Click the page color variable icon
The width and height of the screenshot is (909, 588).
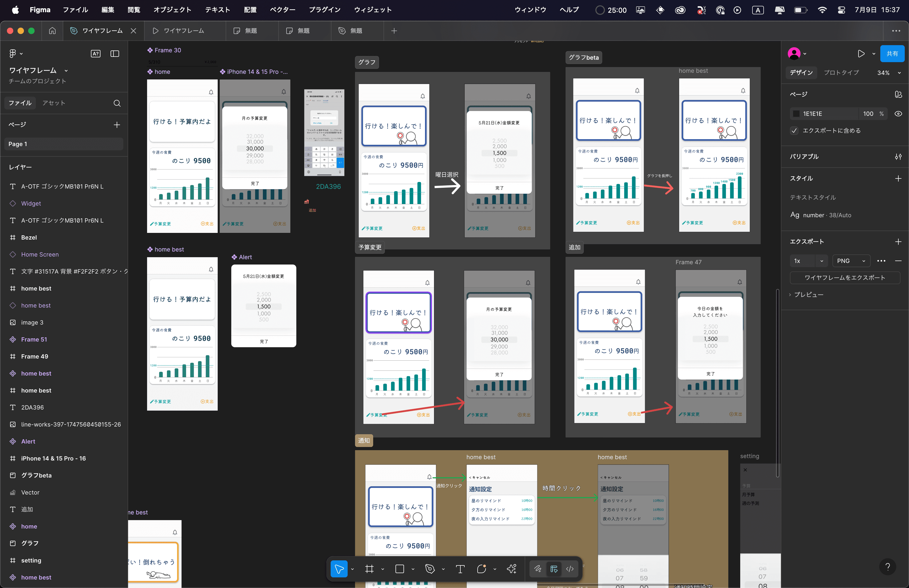pyautogui.click(x=898, y=94)
